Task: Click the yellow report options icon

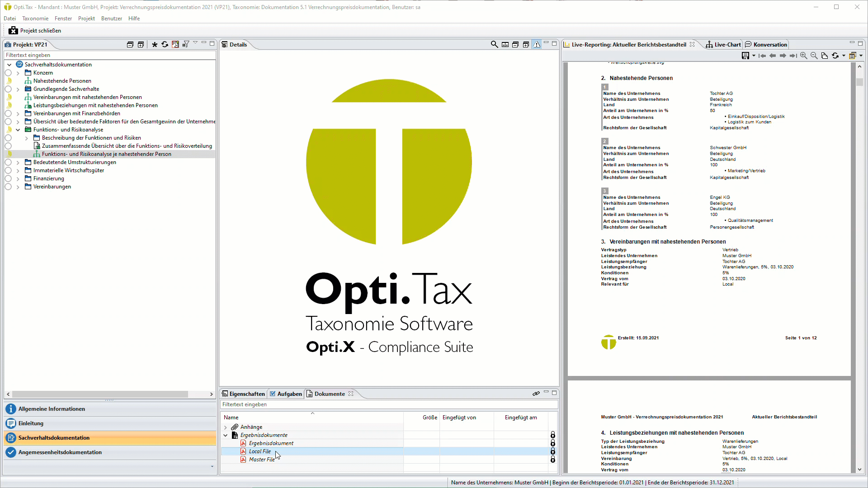Action: tap(853, 56)
